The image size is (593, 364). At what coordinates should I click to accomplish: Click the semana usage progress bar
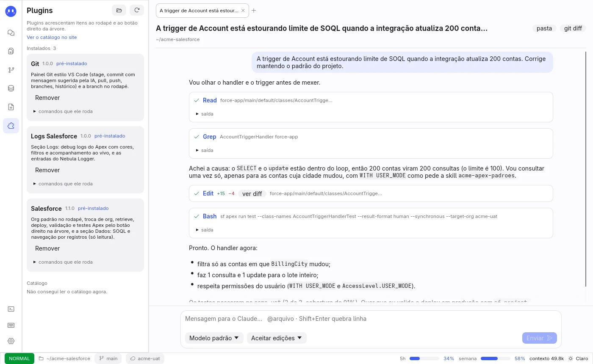click(x=495, y=358)
